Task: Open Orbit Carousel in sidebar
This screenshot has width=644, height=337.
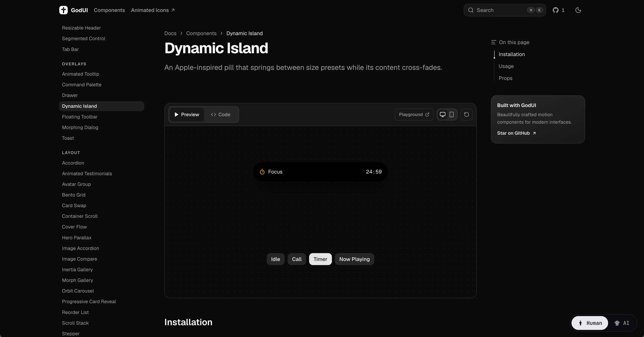Action: click(x=78, y=291)
